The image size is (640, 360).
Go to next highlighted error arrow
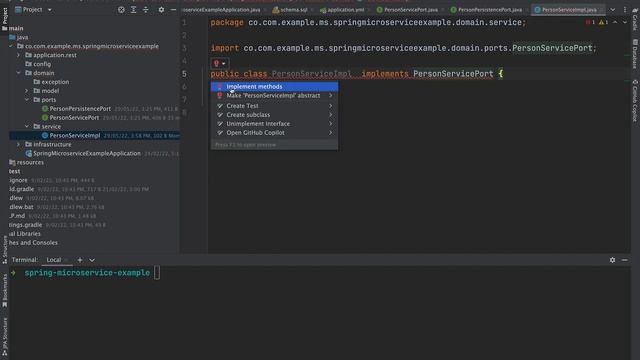624,22
